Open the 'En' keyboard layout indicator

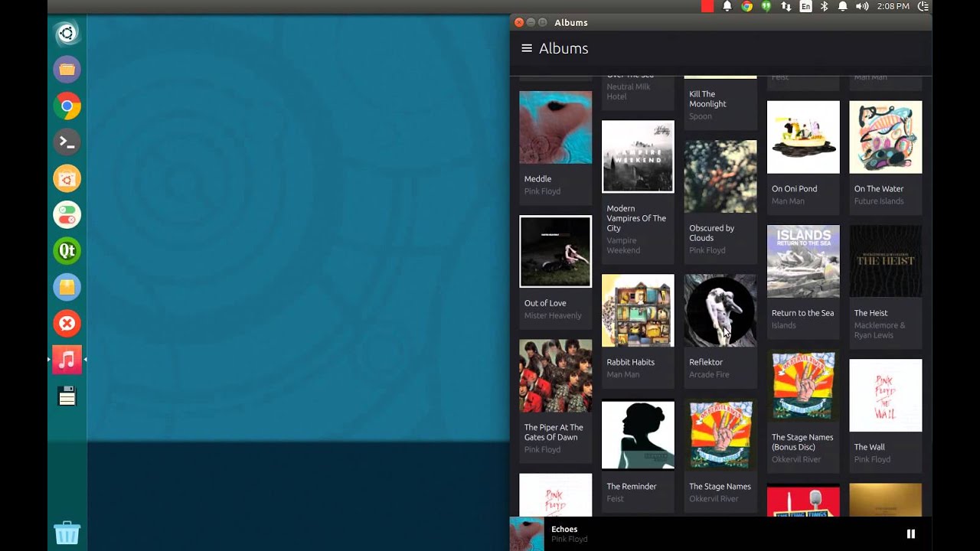[805, 6]
